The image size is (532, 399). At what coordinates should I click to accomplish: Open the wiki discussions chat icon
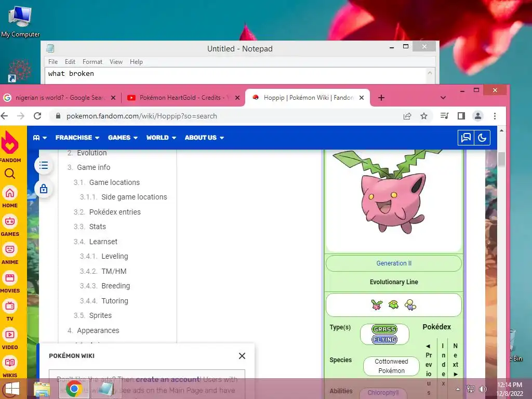click(466, 138)
